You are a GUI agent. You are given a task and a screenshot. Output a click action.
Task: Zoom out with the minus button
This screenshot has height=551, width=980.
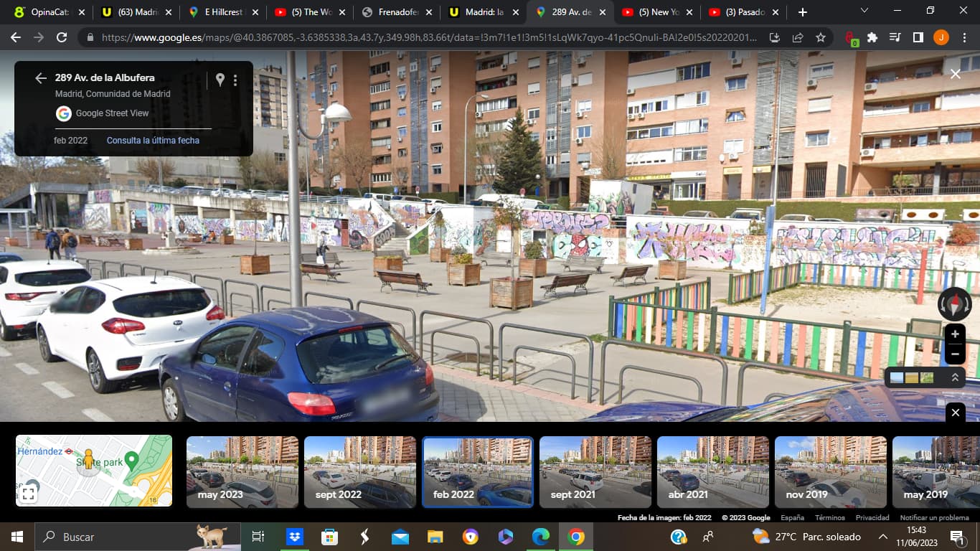955,354
